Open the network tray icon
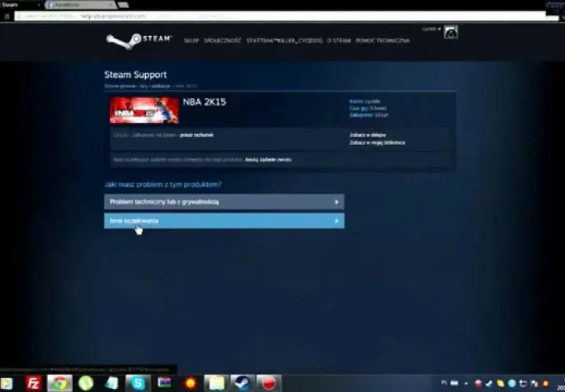This screenshot has width=565, height=392. (523, 383)
